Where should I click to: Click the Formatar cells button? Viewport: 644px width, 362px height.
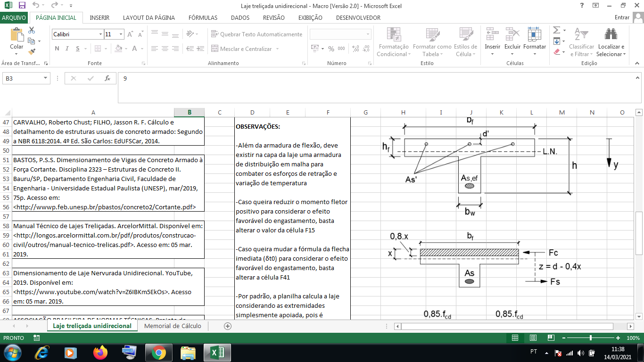coord(534,41)
